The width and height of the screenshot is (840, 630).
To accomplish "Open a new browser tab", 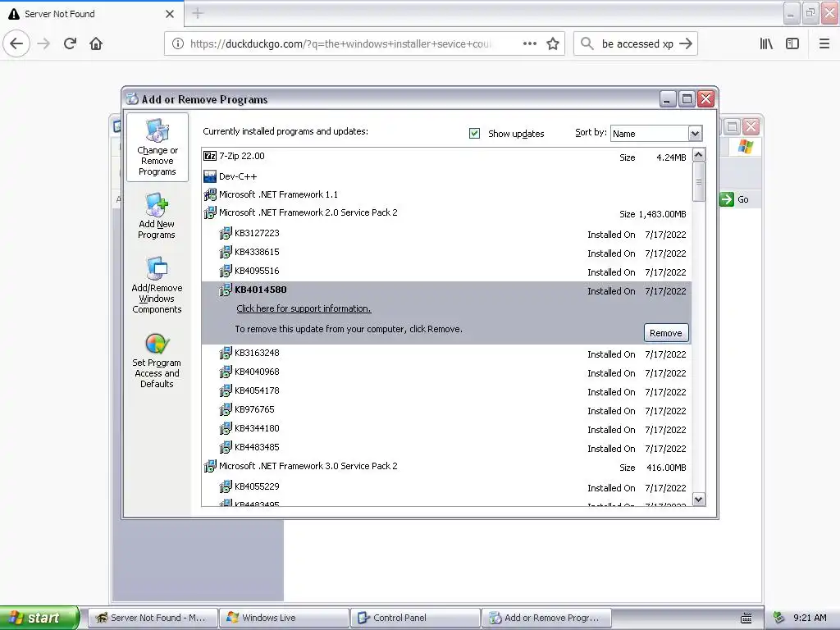I will tap(198, 13).
